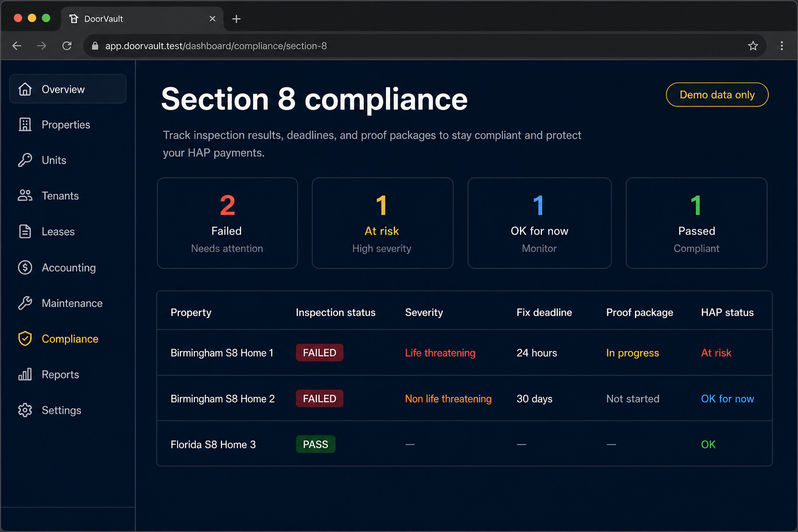Open Accounting label in sidebar
The width and height of the screenshot is (798, 532).
69,268
